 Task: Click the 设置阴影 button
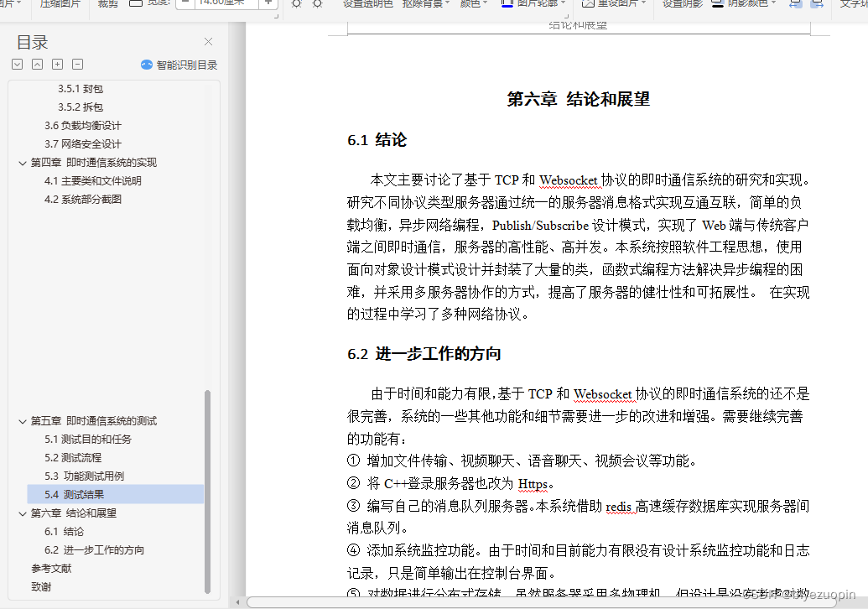click(x=682, y=4)
